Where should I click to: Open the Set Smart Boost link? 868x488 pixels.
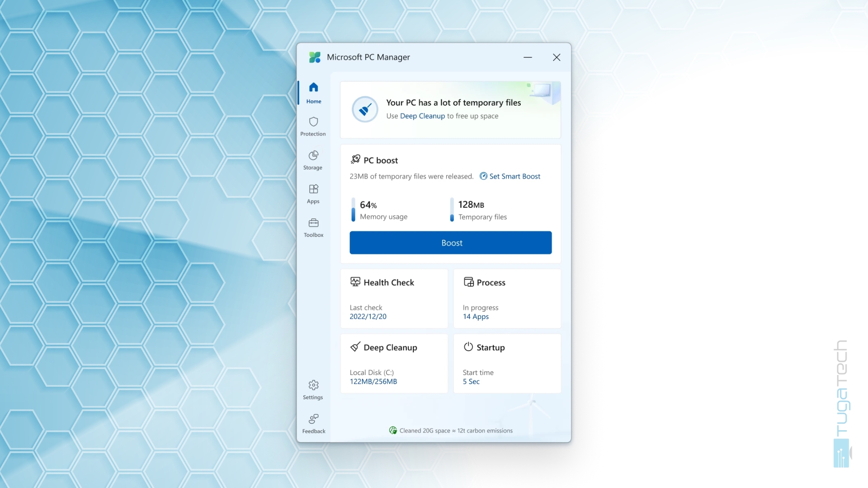(514, 176)
